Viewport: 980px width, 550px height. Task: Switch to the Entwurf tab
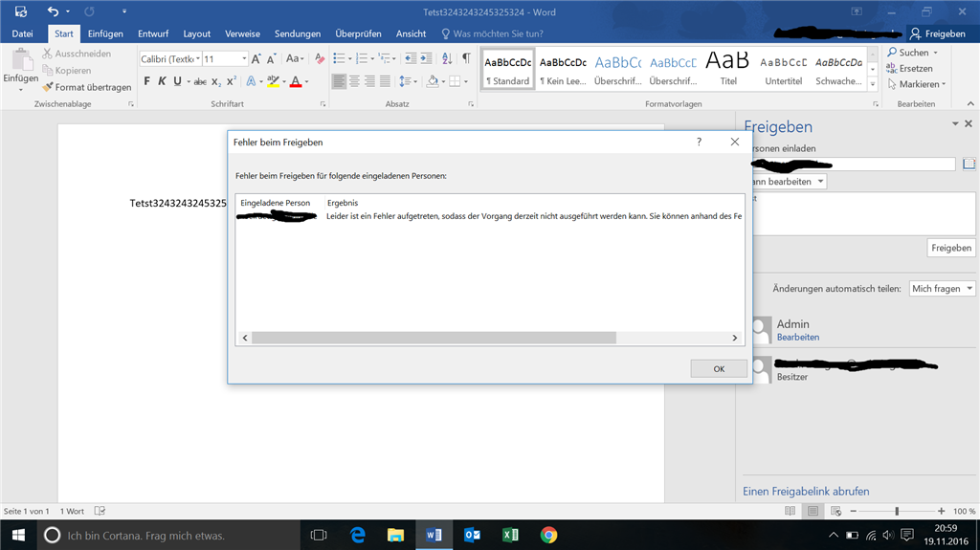pos(153,33)
